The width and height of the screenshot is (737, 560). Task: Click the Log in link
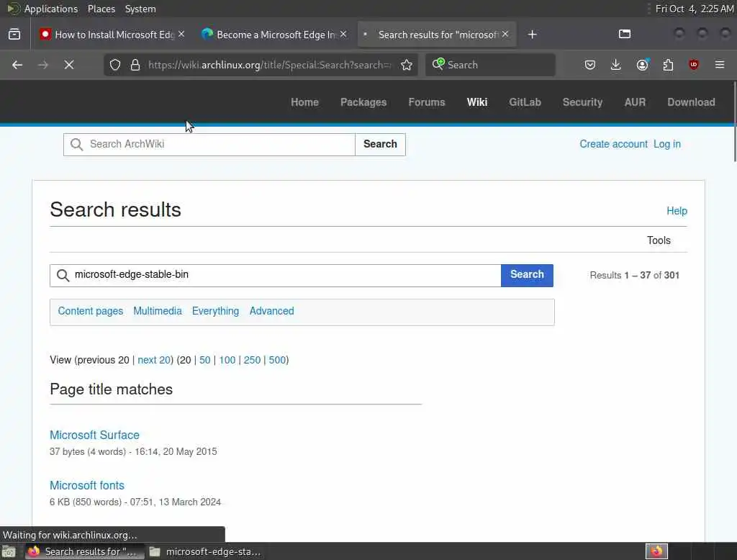pyautogui.click(x=667, y=144)
